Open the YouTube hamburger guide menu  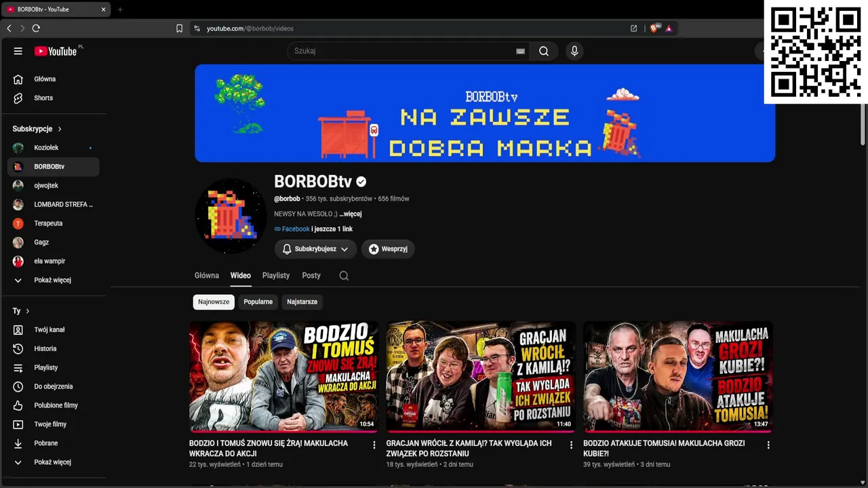[18, 51]
